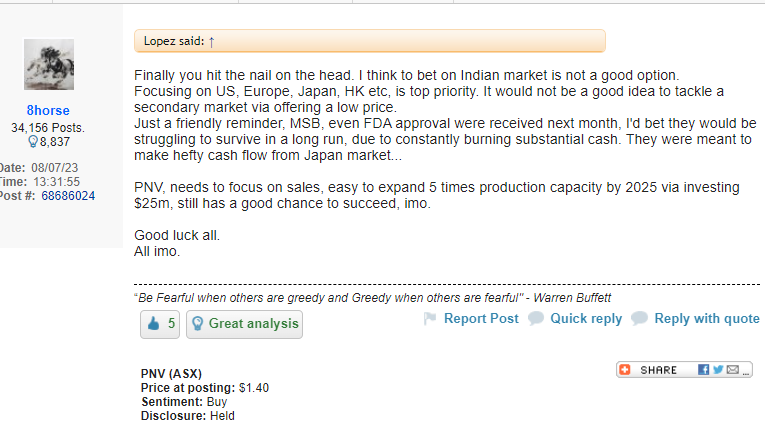The height and width of the screenshot is (434, 765).
Task: Click the lightbulb icon next to 8,837
Action: (33, 141)
